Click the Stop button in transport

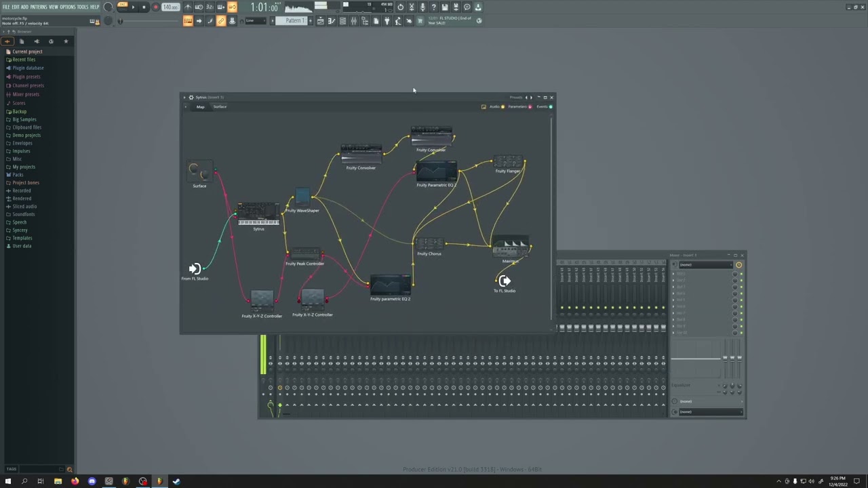click(x=144, y=7)
